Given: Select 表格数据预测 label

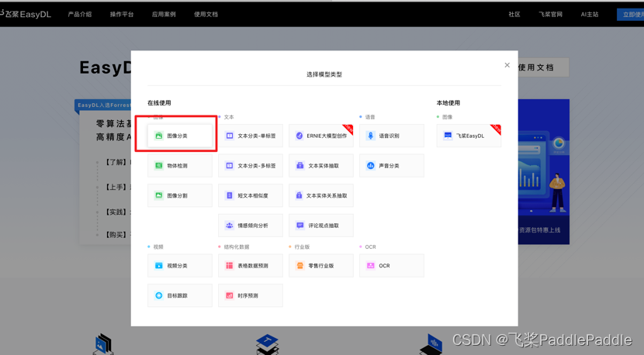Looking at the screenshot, I should click(x=253, y=266).
